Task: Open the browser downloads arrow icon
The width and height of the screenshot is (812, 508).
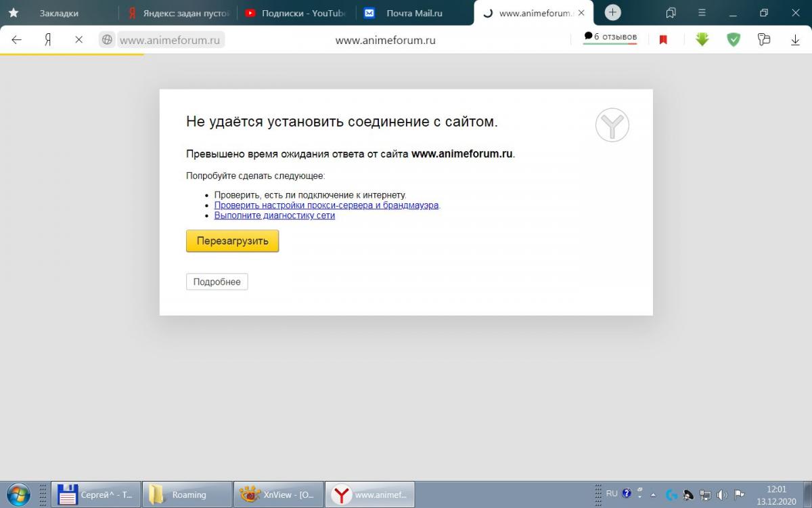Action: point(795,41)
